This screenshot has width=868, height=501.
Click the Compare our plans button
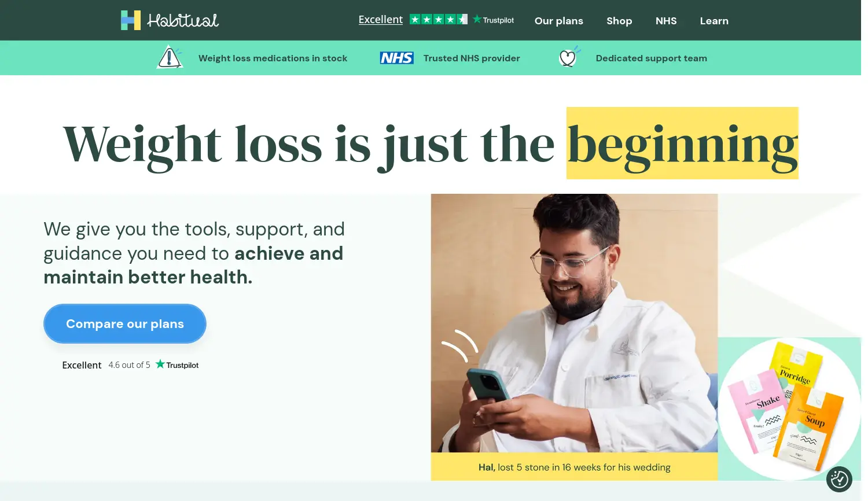(x=125, y=324)
